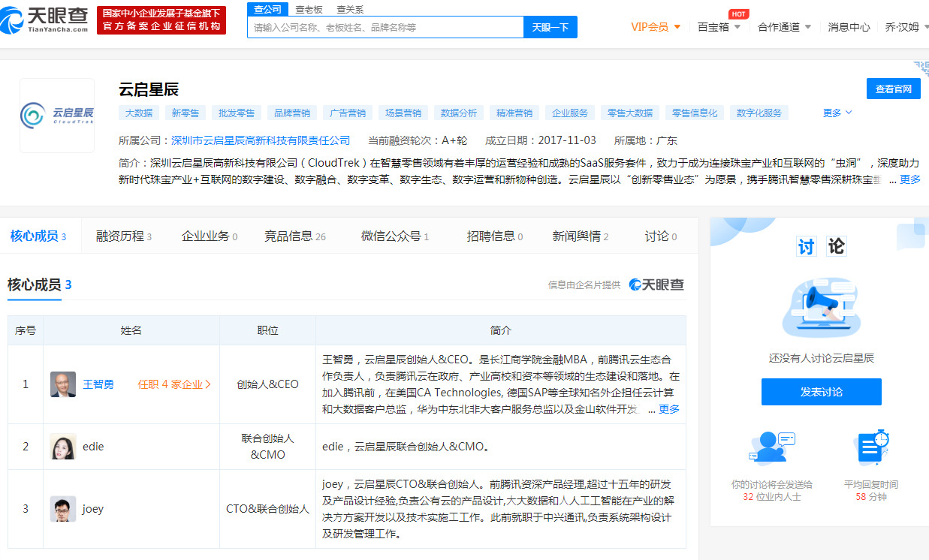
Task: Click joey's profile photo
Action: tap(63, 509)
